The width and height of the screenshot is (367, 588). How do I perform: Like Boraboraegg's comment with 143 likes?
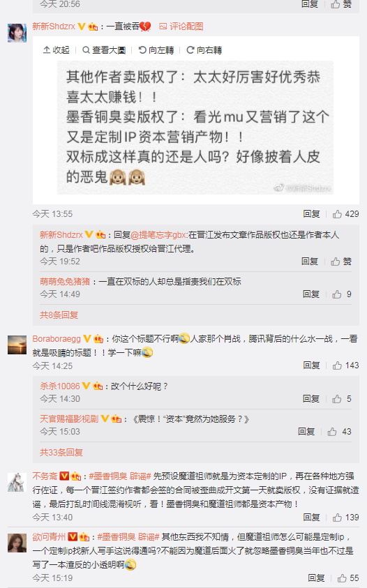coord(345,365)
